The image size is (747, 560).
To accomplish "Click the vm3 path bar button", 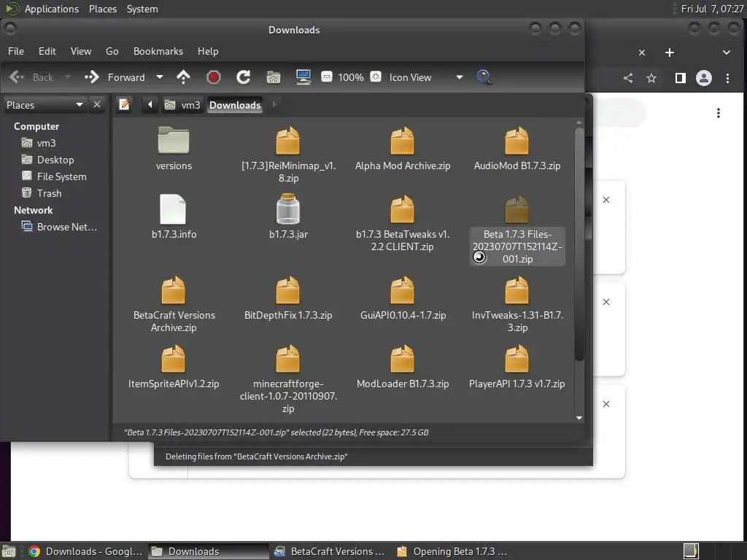I will 182,105.
